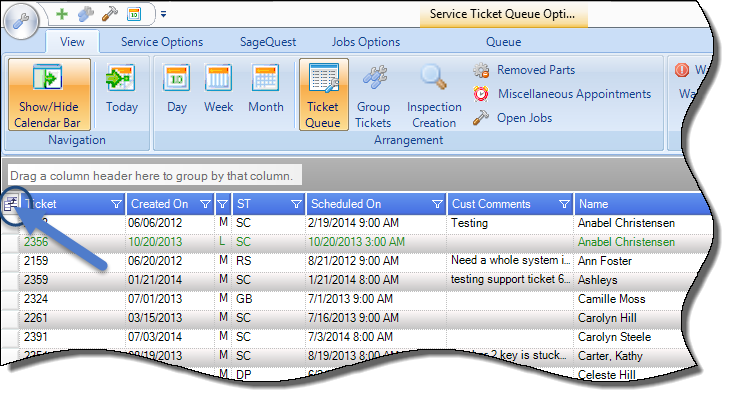The width and height of the screenshot is (730, 398).
Task: Click the hammer icon in quick access toolbar
Action: [x=110, y=14]
